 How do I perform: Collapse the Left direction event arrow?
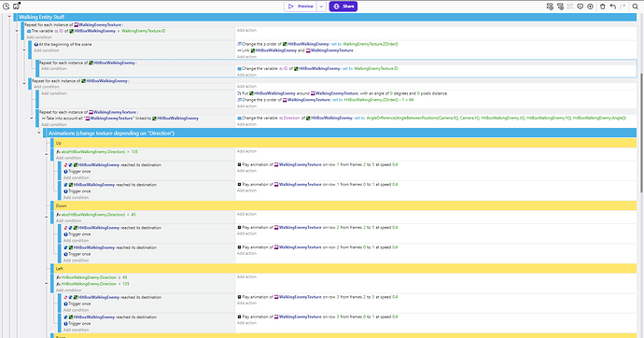(x=47, y=283)
